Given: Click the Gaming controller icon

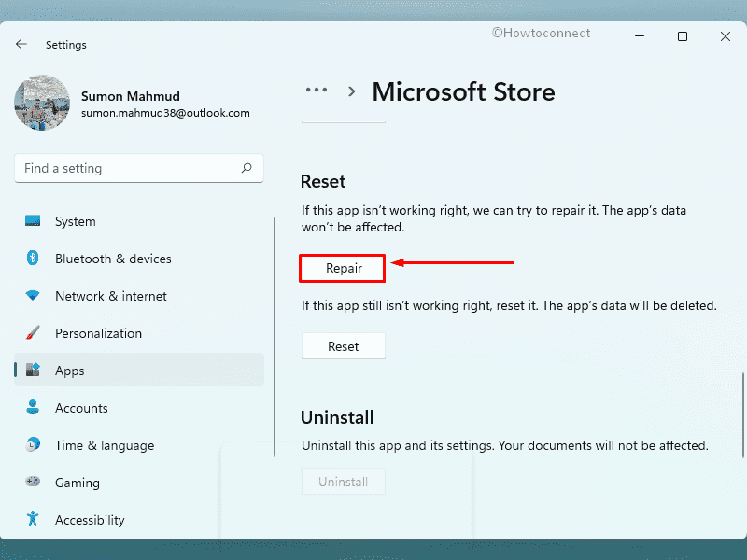Looking at the screenshot, I should click(33, 482).
